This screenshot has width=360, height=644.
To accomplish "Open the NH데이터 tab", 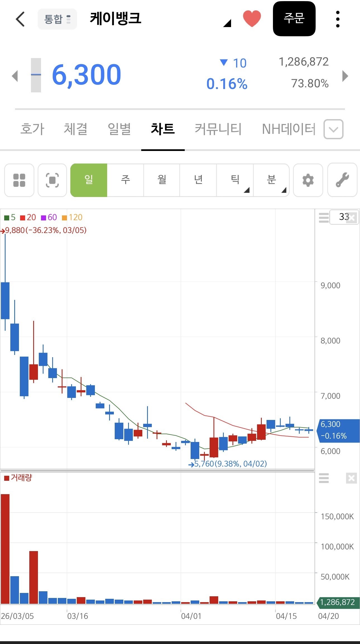I will [289, 129].
